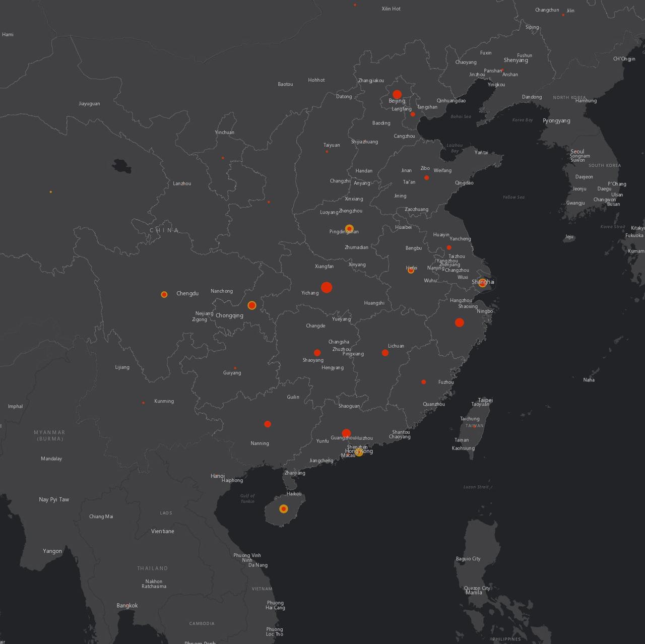Select the Hanoi city label
Screen dimensions: 645x644
[218, 476]
